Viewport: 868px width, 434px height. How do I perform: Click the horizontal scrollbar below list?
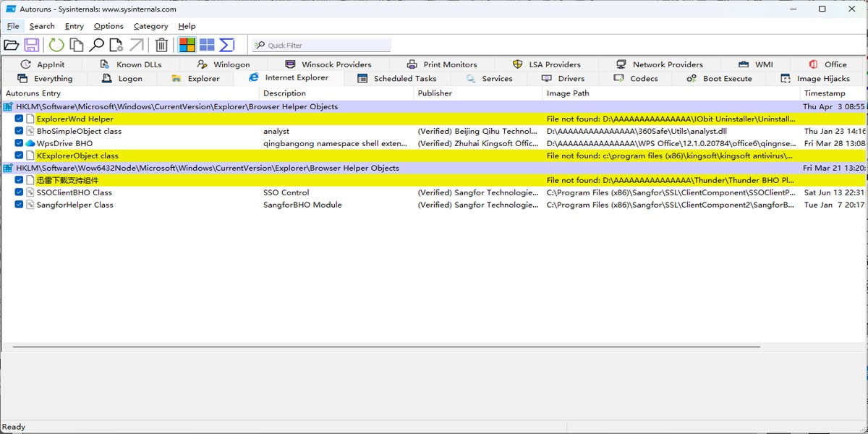pos(386,347)
